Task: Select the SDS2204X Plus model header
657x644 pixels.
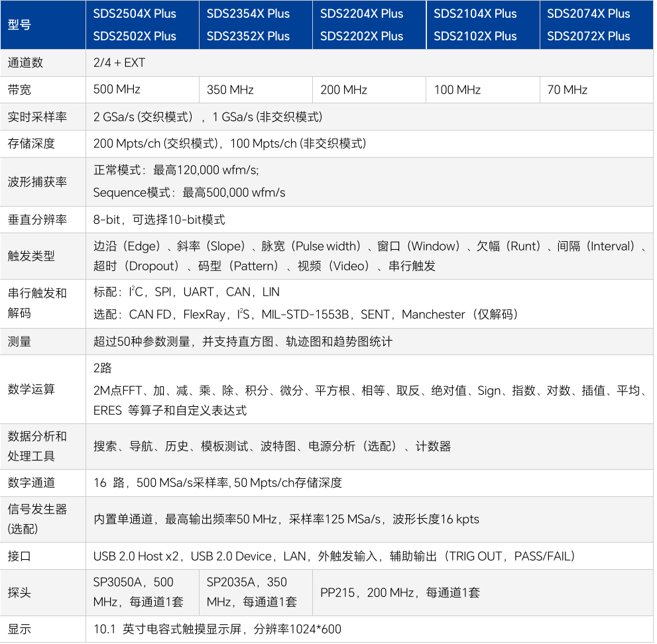Action: click(361, 14)
